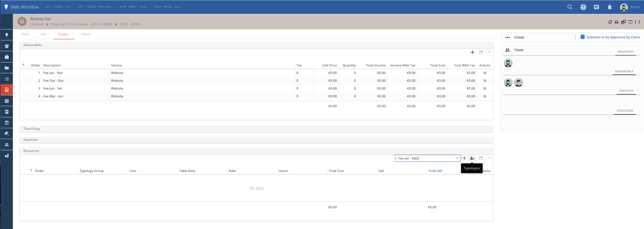Click the print icon in header
This screenshot has height=229, width=644.
pyautogui.click(x=617, y=22)
